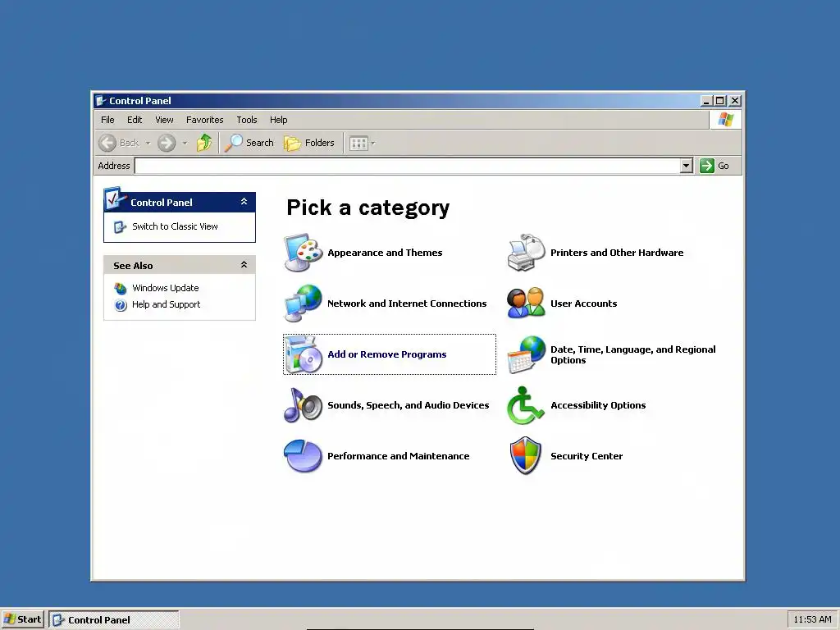Click the Forward arrow toolbar button
Image resolution: width=840 pixels, height=630 pixels.
167,143
